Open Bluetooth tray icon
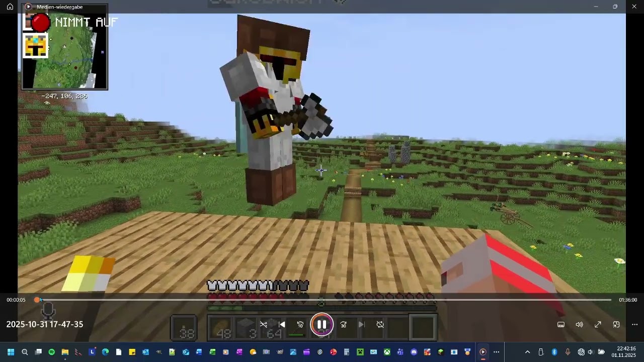 click(554, 352)
